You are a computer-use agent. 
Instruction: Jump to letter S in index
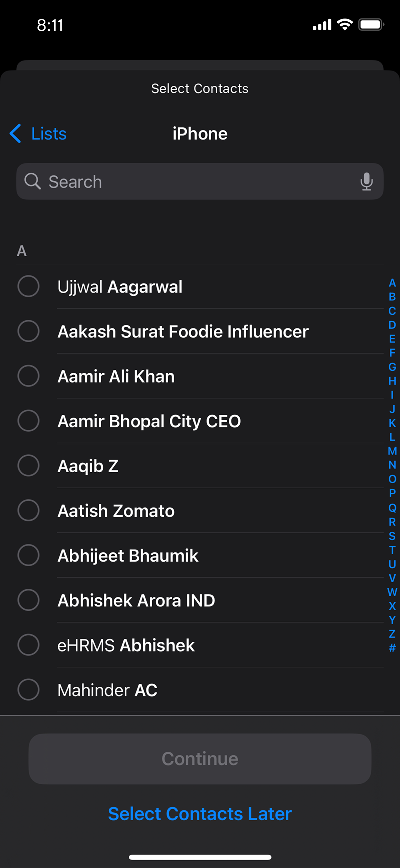[x=392, y=536]
